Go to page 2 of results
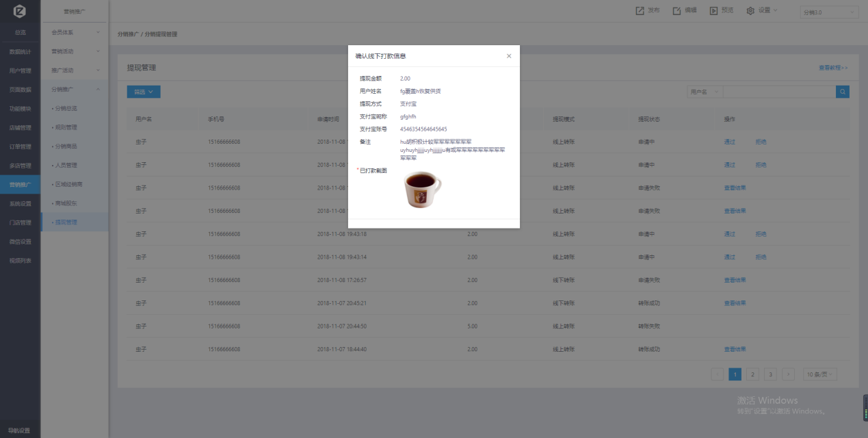 [752, 374]
